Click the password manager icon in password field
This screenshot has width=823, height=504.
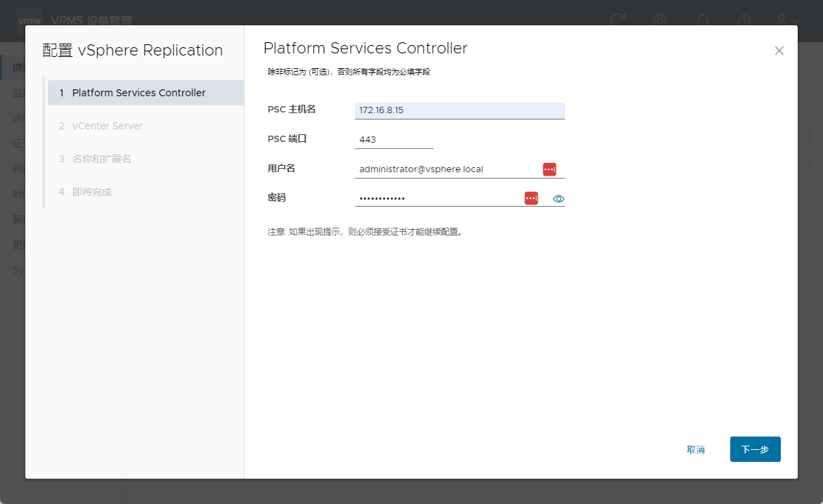click(x=531, y=198)
